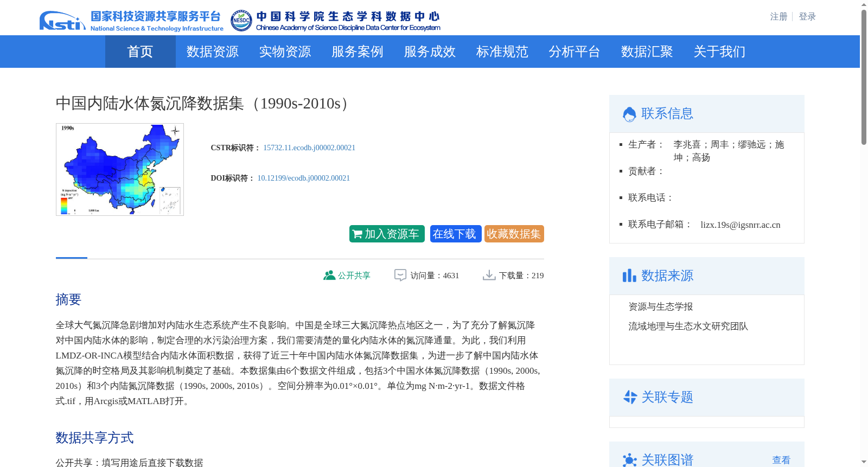Click the contact email lizx.19s@igsnrr.ac.cn

(x=740, y=225)
